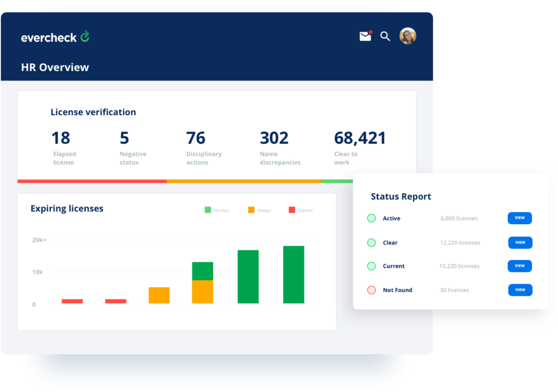
Task: Click VIEW for Active licenses
Action: coord(519,218)
